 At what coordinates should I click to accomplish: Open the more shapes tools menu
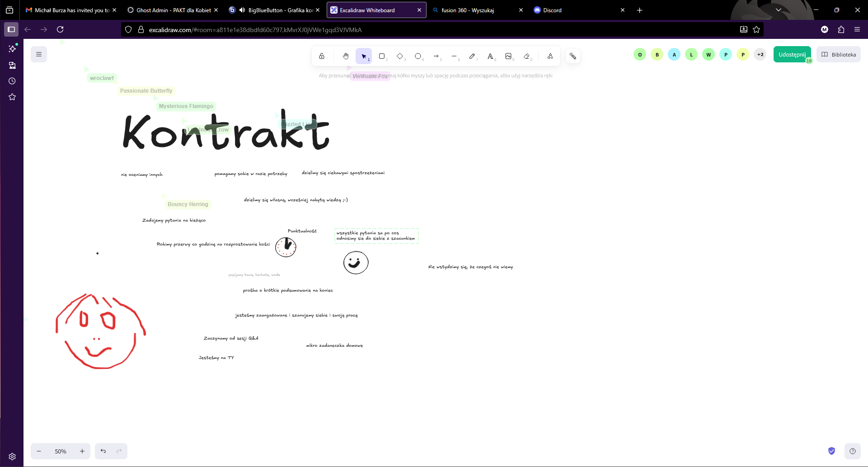(550, 56)
